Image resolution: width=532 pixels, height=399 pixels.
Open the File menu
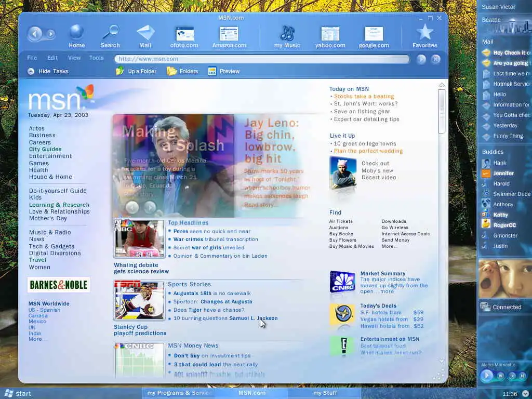(x=32, y=58)
